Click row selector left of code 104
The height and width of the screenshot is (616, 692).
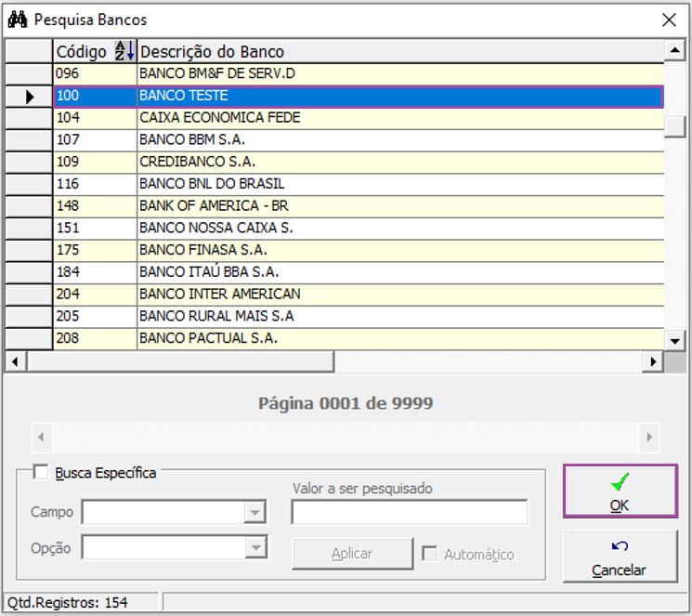coord(29,118)
